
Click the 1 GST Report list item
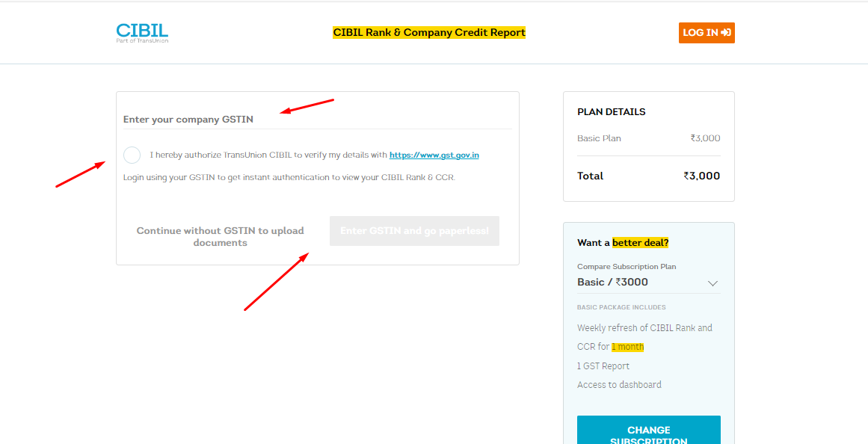603,366
